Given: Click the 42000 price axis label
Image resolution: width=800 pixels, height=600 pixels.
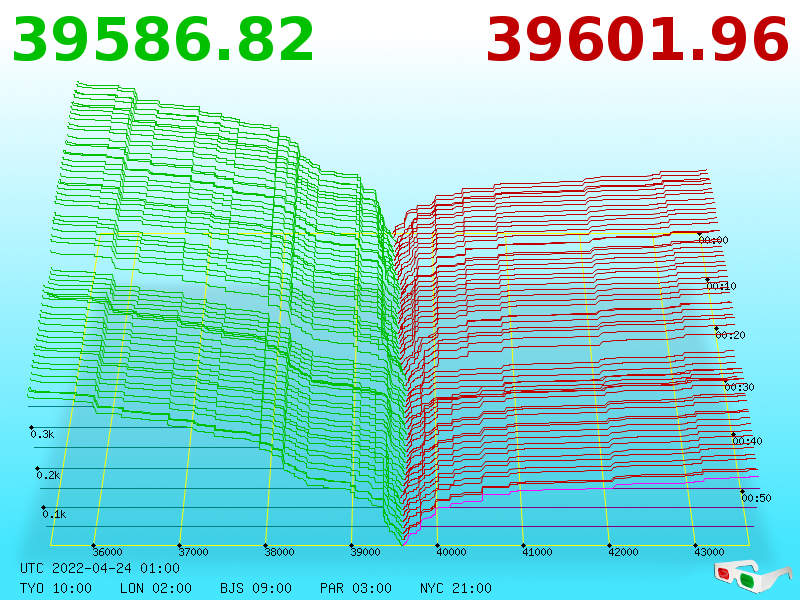Looking at the screenshot, I should click(623, 552).
